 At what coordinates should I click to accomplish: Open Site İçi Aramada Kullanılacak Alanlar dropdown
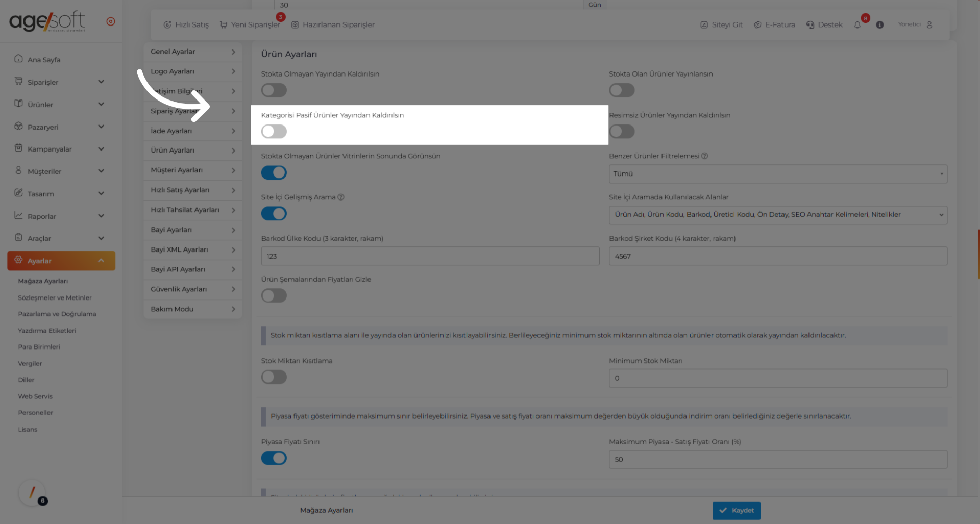(778, 215)
